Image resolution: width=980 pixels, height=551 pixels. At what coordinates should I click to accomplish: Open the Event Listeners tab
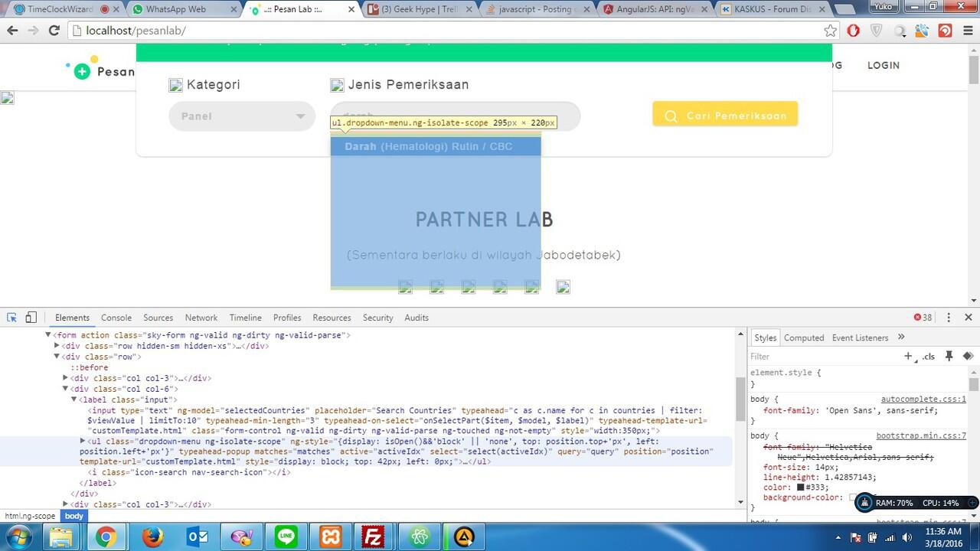coord(860,337)
